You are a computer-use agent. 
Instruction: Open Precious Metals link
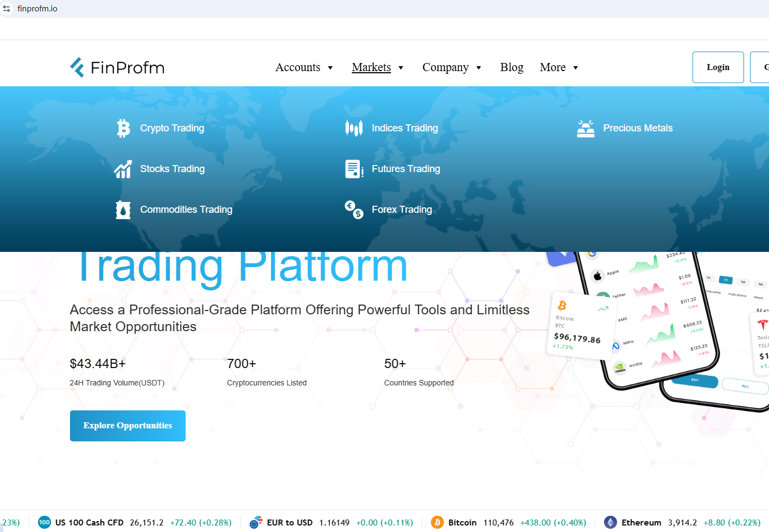coord(638,128)
